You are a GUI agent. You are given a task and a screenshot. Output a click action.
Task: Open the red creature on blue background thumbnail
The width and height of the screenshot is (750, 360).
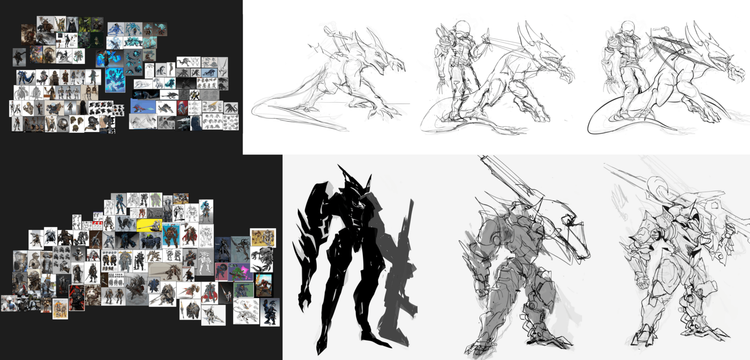[x=143, y=106]
